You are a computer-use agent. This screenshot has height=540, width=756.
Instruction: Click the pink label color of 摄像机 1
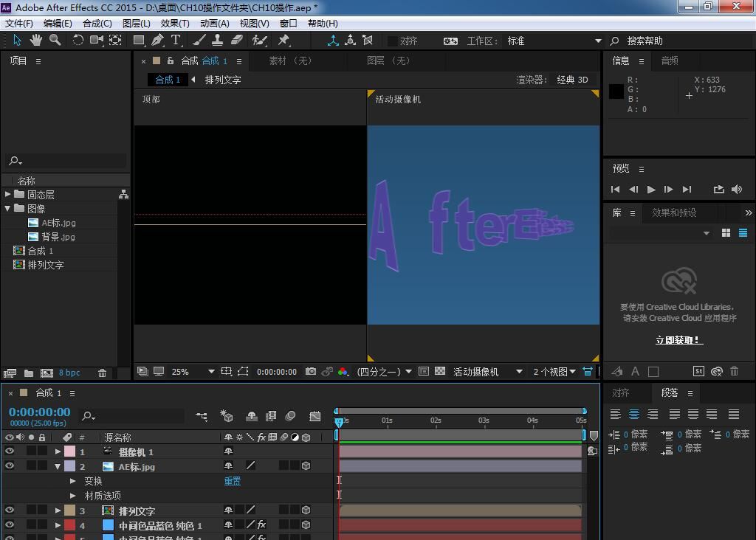pos(70,451)
